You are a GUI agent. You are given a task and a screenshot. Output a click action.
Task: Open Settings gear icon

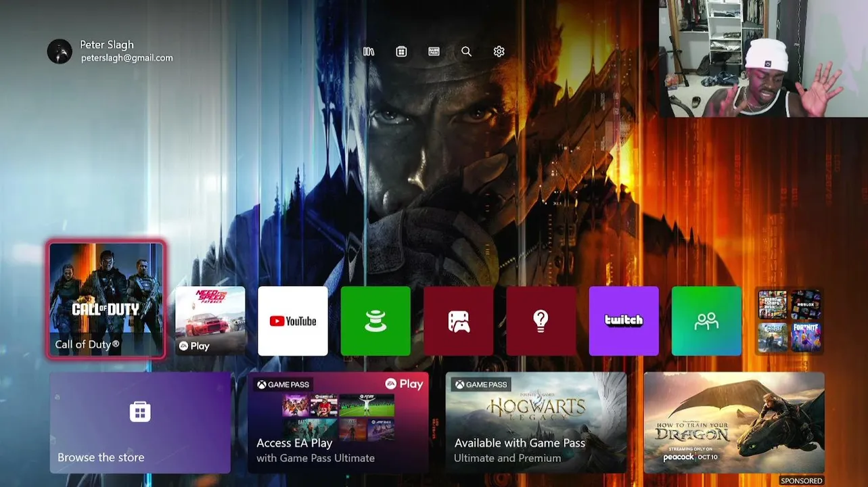pos(499,51)
